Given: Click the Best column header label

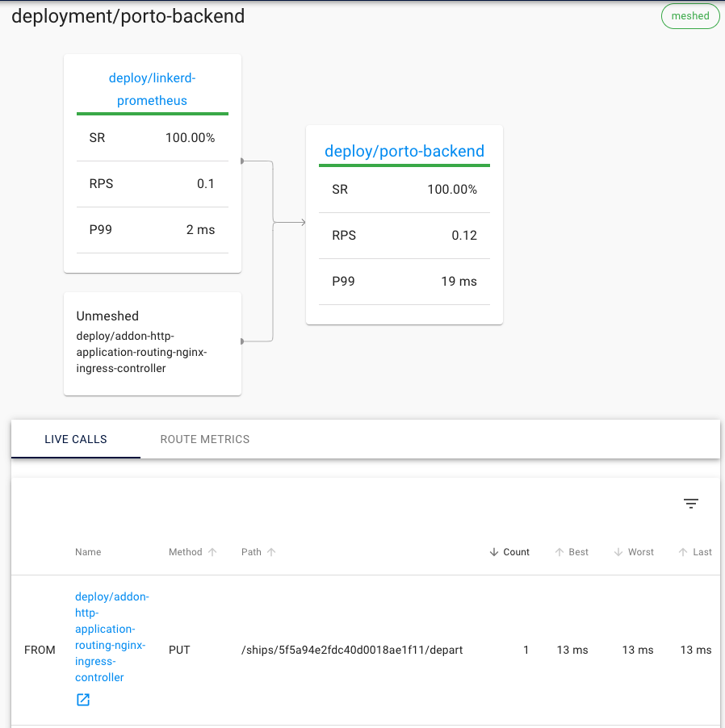Looking at the screenshot, I should coord(579,552).
